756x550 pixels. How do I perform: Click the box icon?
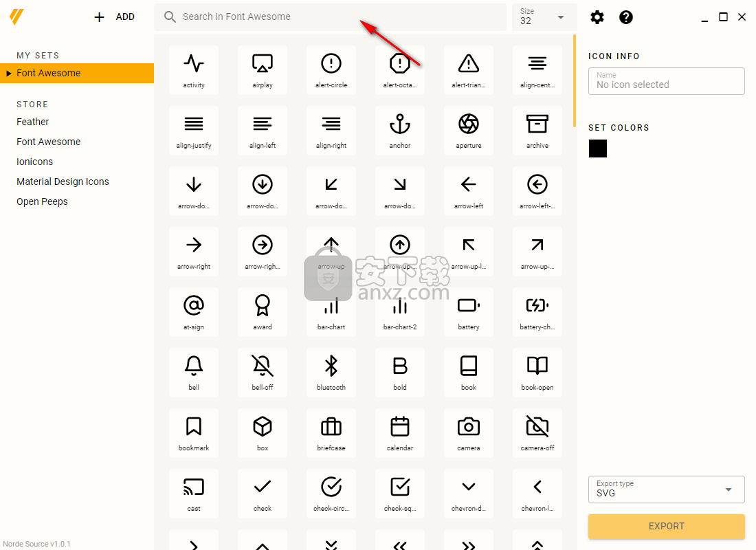point(263,432)
